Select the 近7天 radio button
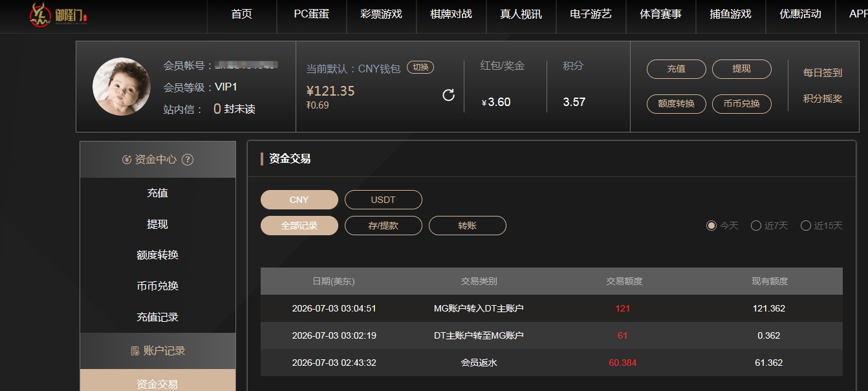This screenshot has width=868, height=391. point(755,226)
